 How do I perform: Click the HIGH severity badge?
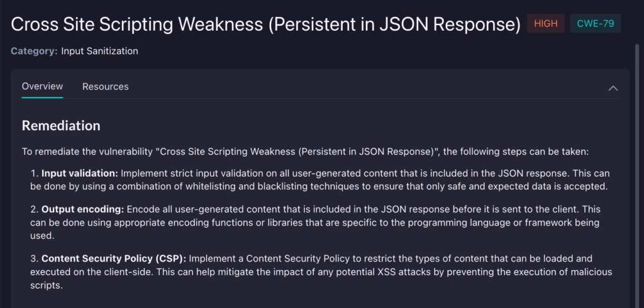[x=545, y=24]
